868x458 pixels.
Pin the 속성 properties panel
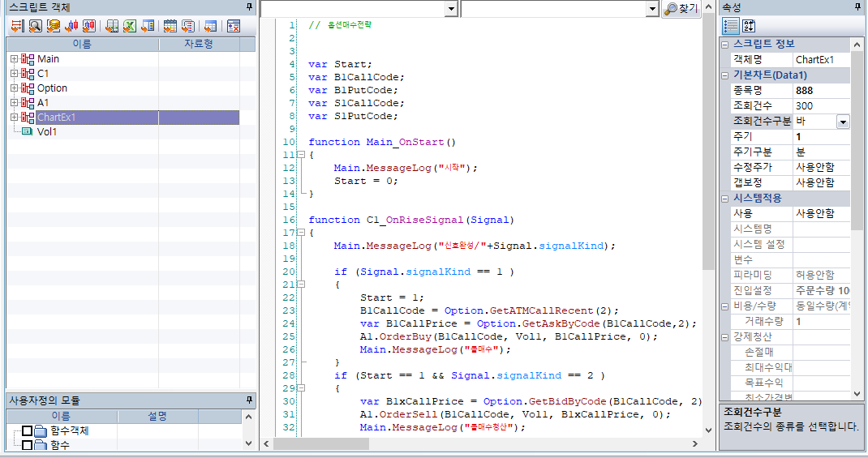tap(858, 6)
